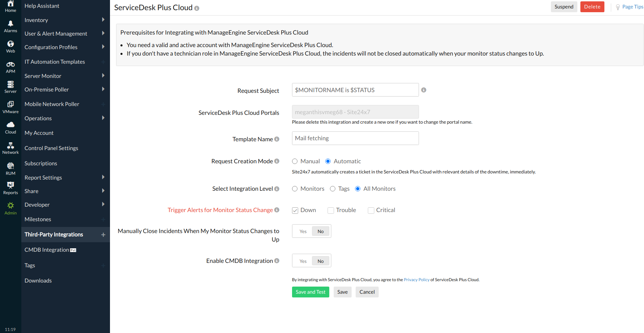The image size is (644, 333).
Task: Expand Operations submenu arrow
Action: 103,118
